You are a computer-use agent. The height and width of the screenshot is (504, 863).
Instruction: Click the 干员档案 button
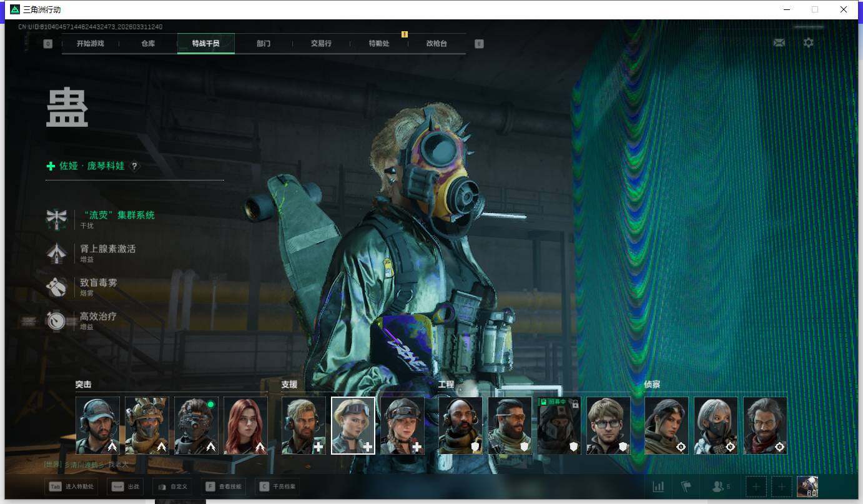[x=277, y=487]
